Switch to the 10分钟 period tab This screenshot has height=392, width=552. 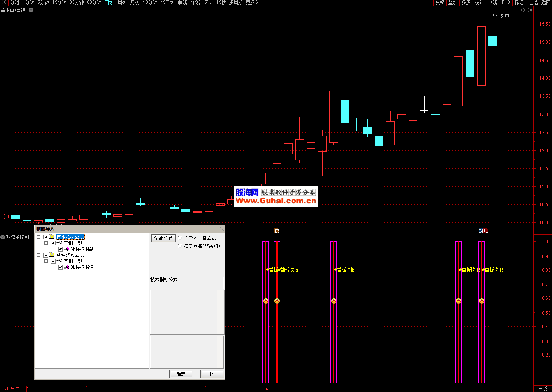point(150,2)
